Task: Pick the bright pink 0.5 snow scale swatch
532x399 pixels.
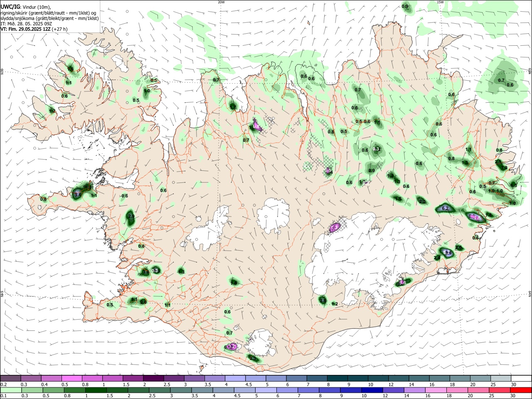Action: [72, 379]
